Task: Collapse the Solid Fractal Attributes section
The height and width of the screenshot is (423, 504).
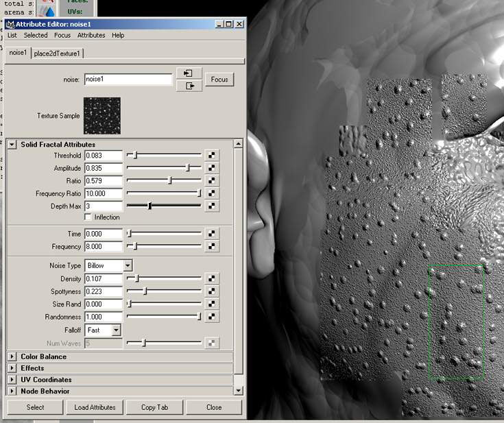Action: pos(12,145)
